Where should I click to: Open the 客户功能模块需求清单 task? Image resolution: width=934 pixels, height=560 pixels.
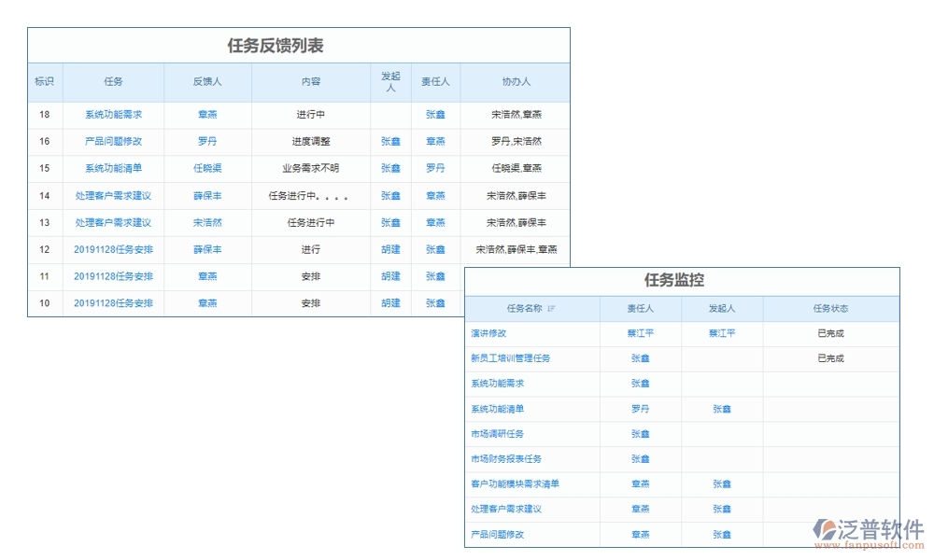[514, 483]
